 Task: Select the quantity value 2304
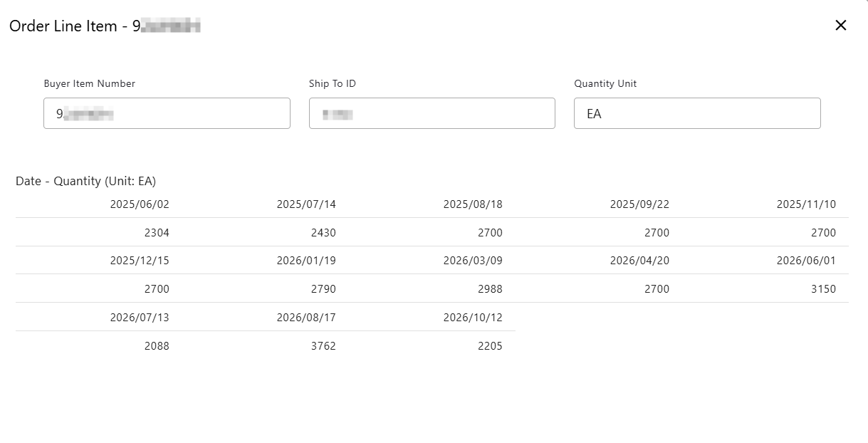[156, 233]
